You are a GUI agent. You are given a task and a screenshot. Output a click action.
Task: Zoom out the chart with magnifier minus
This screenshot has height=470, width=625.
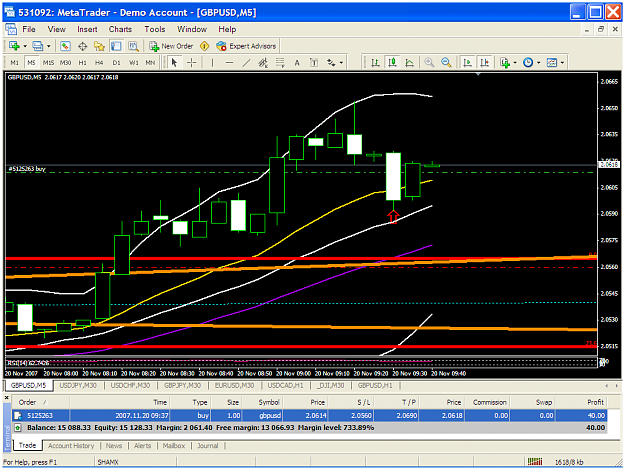446,63
